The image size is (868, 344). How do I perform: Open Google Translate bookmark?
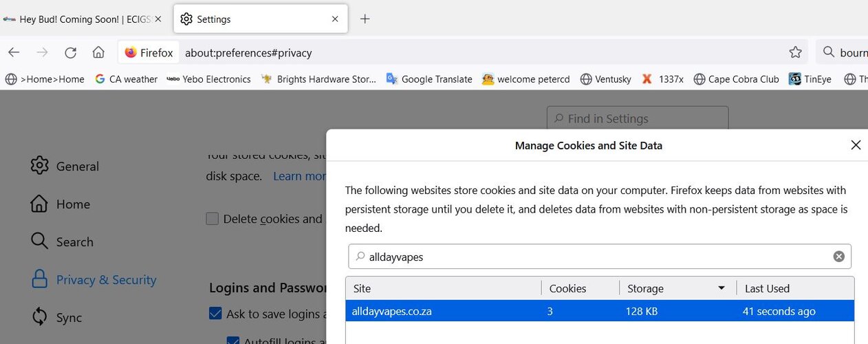point(429,79)
